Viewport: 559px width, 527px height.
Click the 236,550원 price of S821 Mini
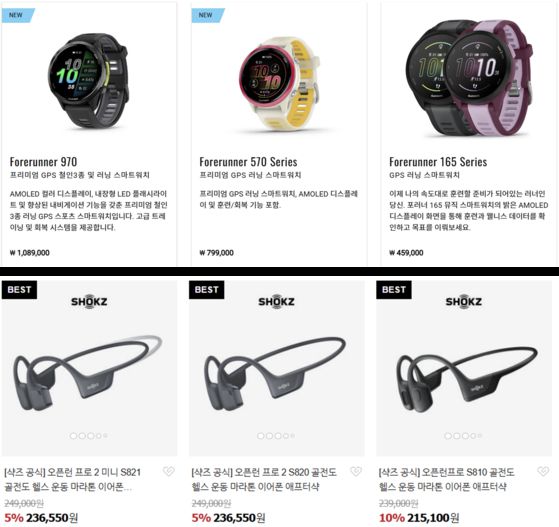[52, 517]
